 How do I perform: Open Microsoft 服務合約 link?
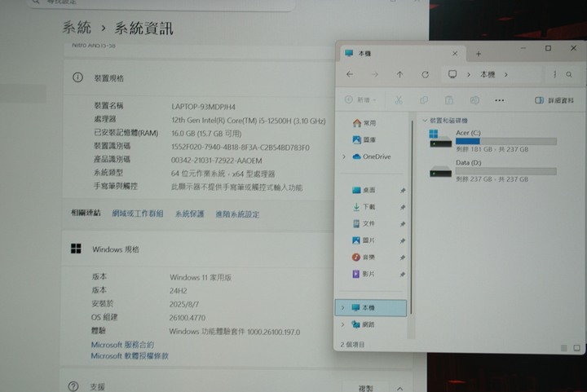[x=122, y=345]
